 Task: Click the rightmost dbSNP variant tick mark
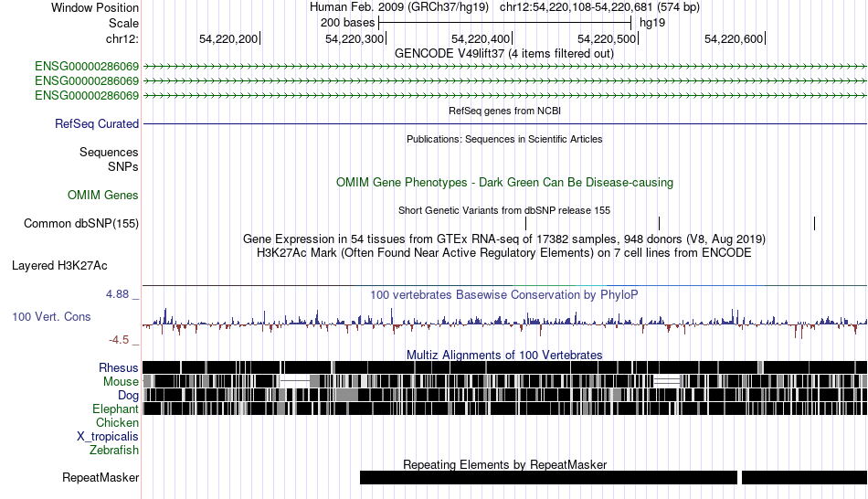(x=815, y=223)
